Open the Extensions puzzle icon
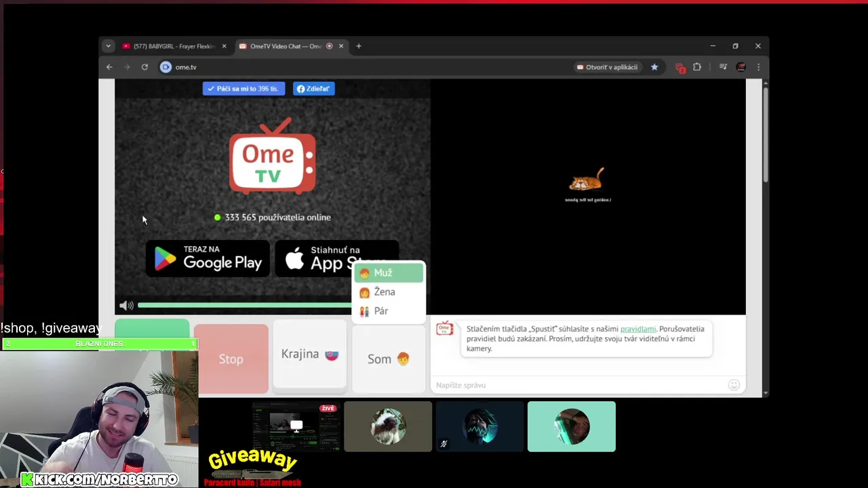 (x=697, y=67)
